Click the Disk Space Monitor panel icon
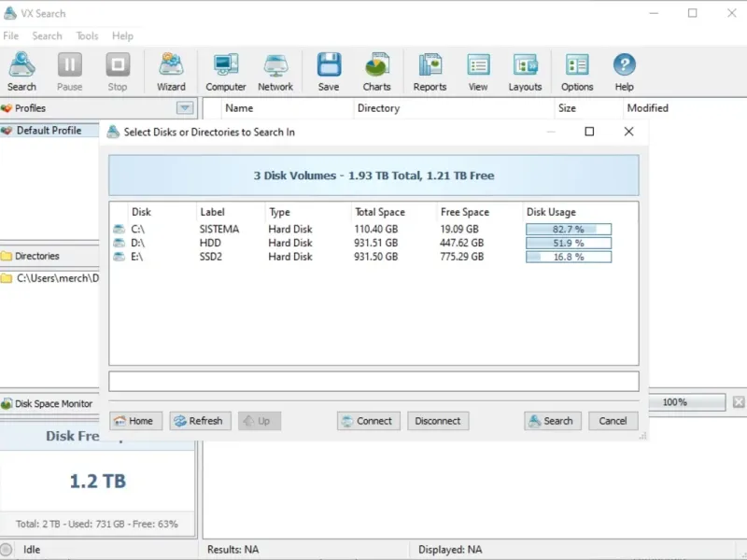This screenshot has width=747, height=560. click(x=7, y=404)
